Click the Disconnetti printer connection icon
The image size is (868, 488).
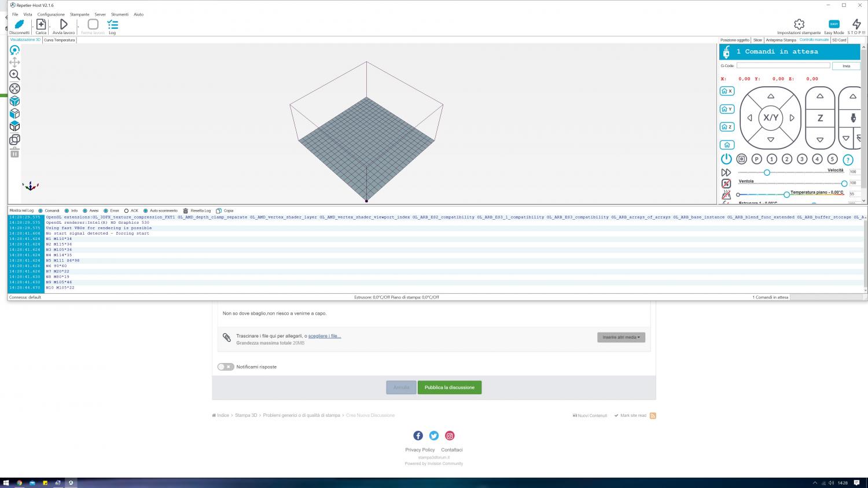tap(19, 24)
